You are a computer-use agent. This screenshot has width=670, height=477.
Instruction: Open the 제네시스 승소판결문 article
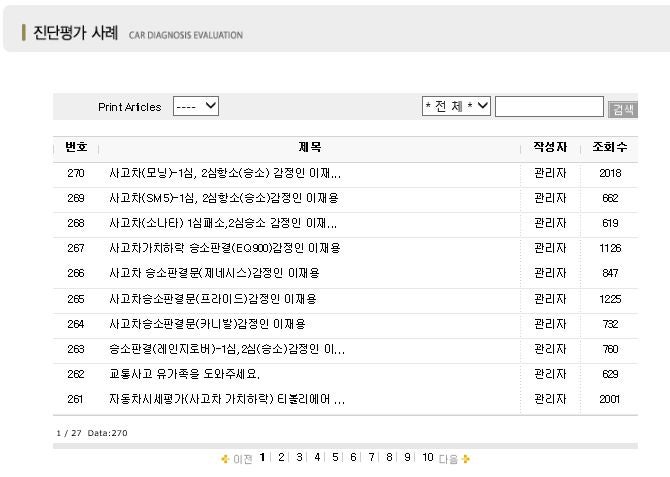click(214, 273)
